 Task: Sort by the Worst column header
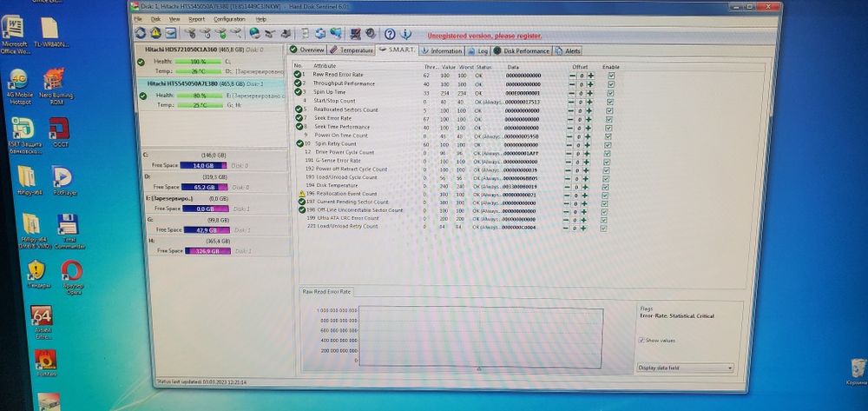466,66
